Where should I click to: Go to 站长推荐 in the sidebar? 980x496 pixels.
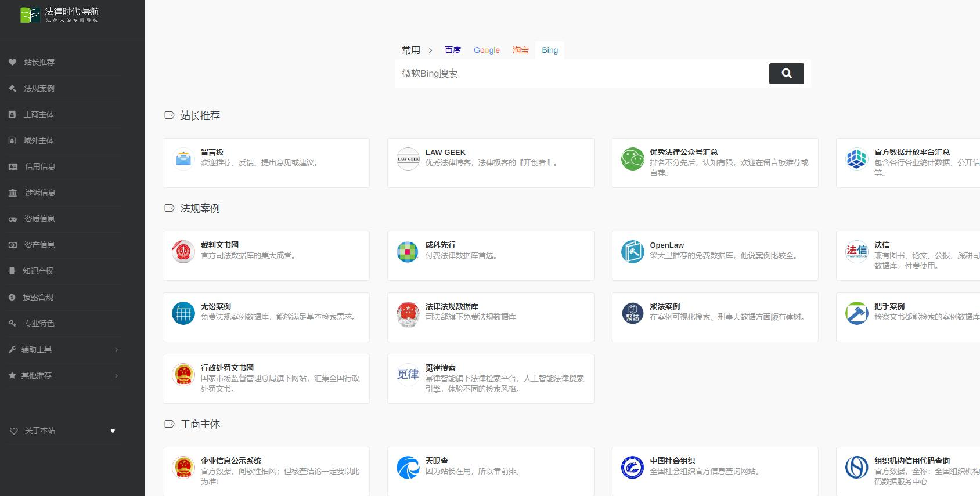coord(39,62)
